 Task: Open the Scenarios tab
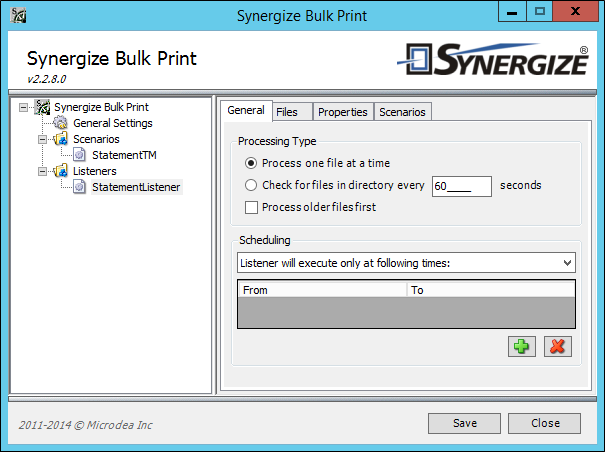tap(402, 112)
